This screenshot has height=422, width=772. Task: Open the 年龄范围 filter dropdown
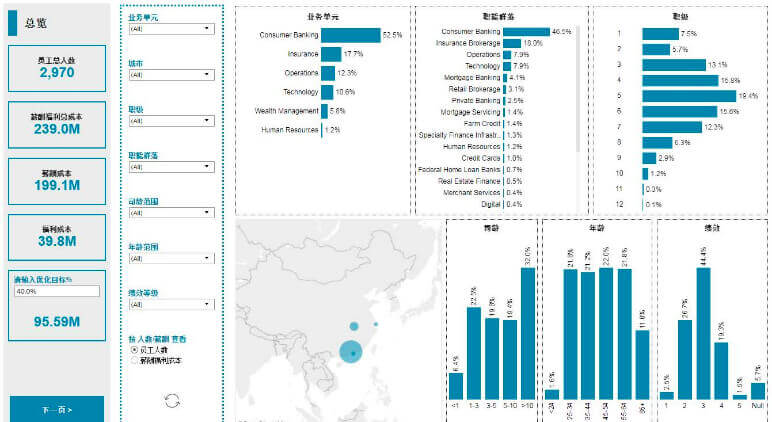171,258
